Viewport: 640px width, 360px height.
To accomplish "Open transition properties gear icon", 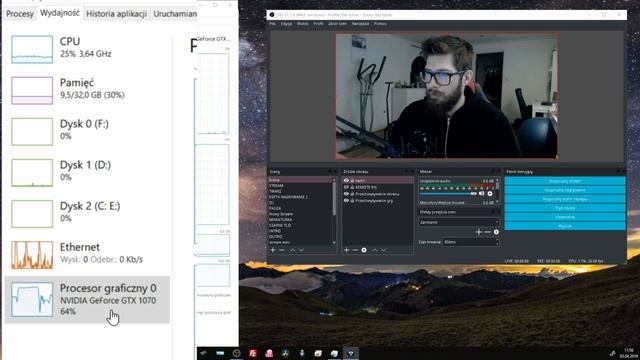I will tap(496, 232).
